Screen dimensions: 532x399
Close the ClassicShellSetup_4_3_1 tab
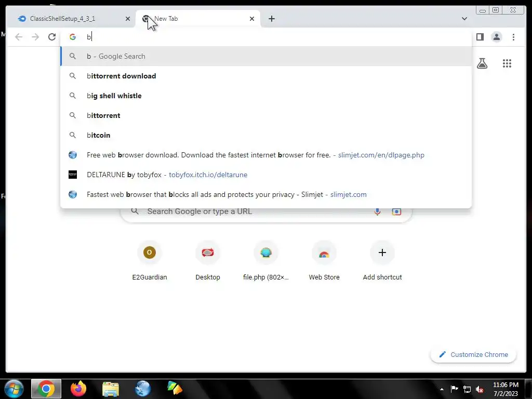coord(128,19)
